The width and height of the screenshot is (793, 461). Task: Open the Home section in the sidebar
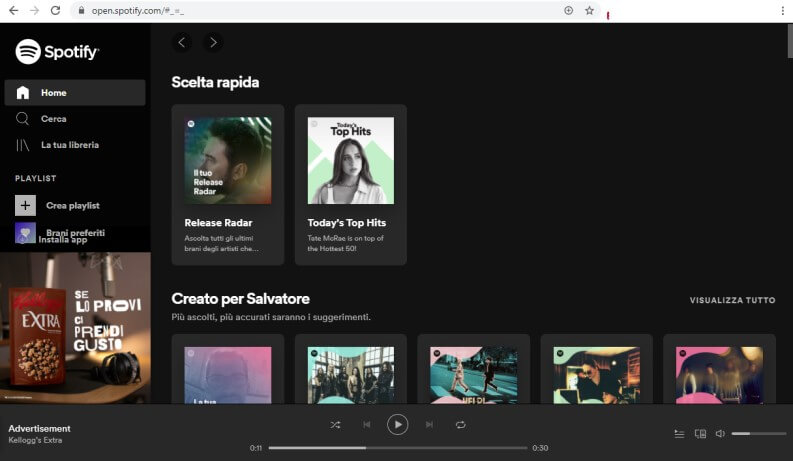[x=75, y=93]
